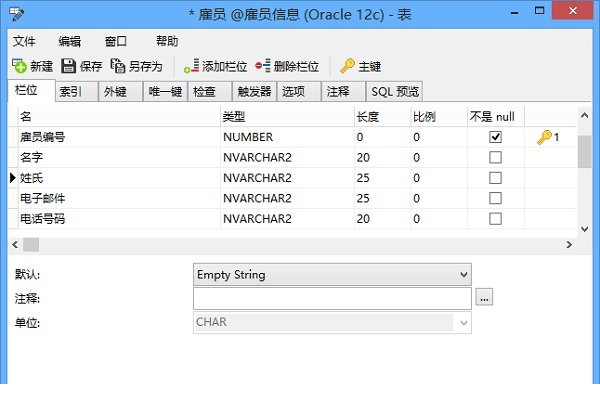The width and height of the screenshot is (600, 399).
Task: Click the ... button next to 注释
Action: (x=484, y=297)
